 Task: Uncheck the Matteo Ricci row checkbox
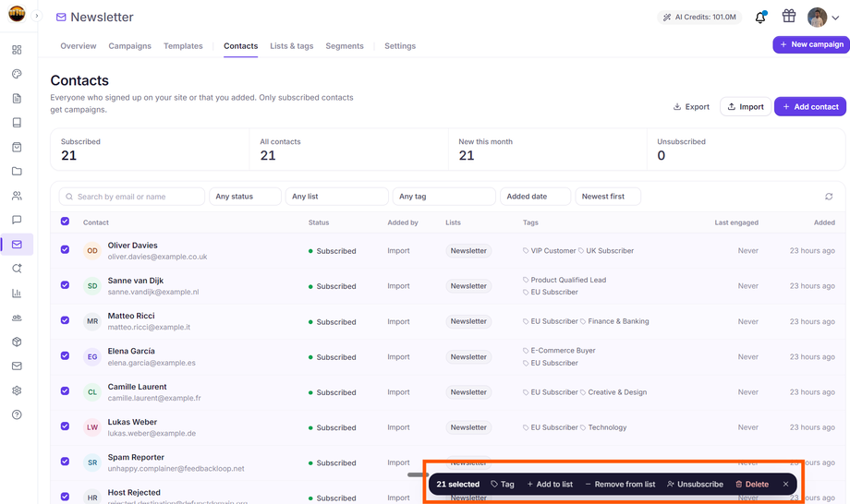65,320
